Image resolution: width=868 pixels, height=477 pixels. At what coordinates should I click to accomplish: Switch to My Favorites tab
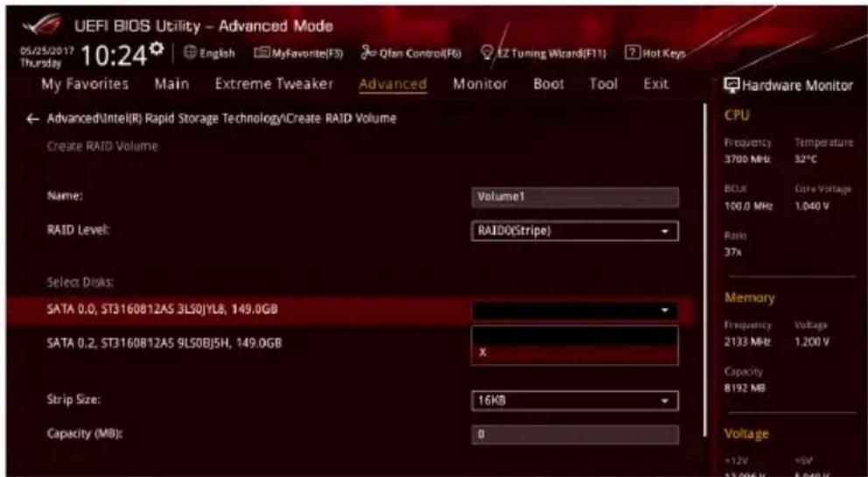(85, 84)
